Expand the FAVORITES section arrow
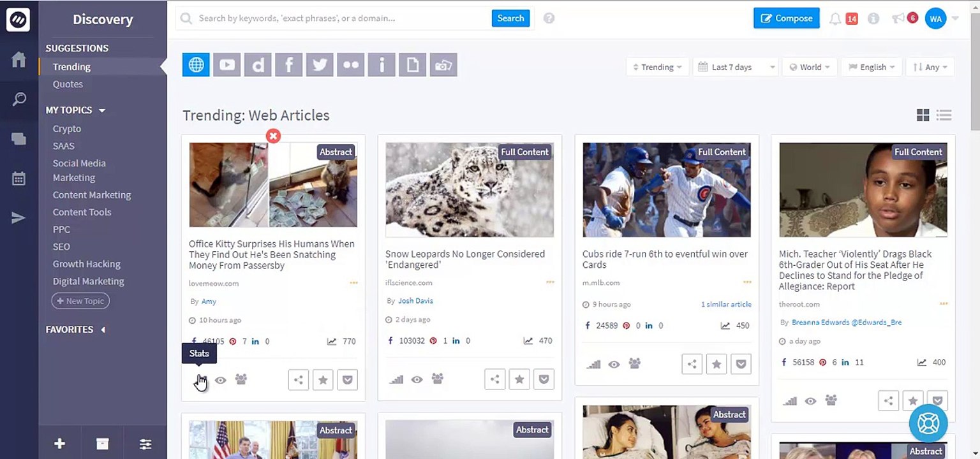 tap(103, 330)
